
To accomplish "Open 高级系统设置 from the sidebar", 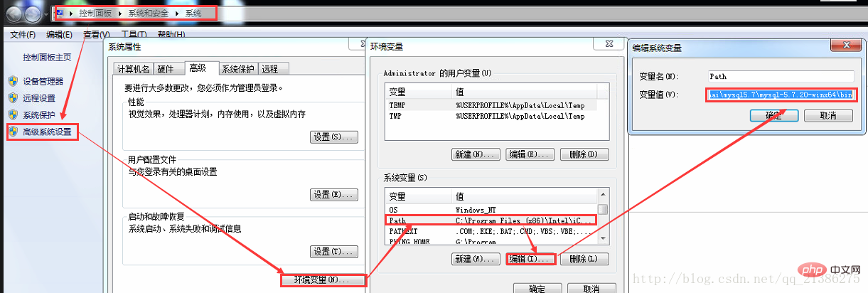I will pyautogui.click(x=47, y=132).
